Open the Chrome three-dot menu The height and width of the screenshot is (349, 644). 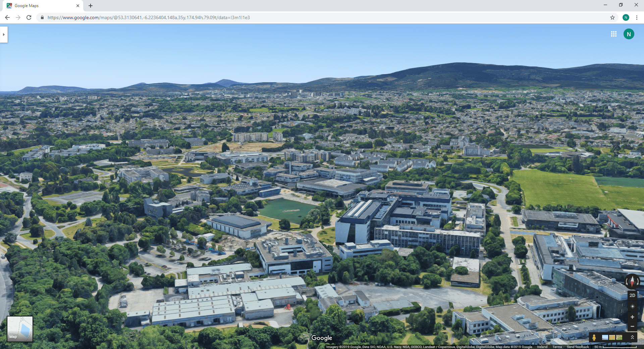click(x=637, y=17)
